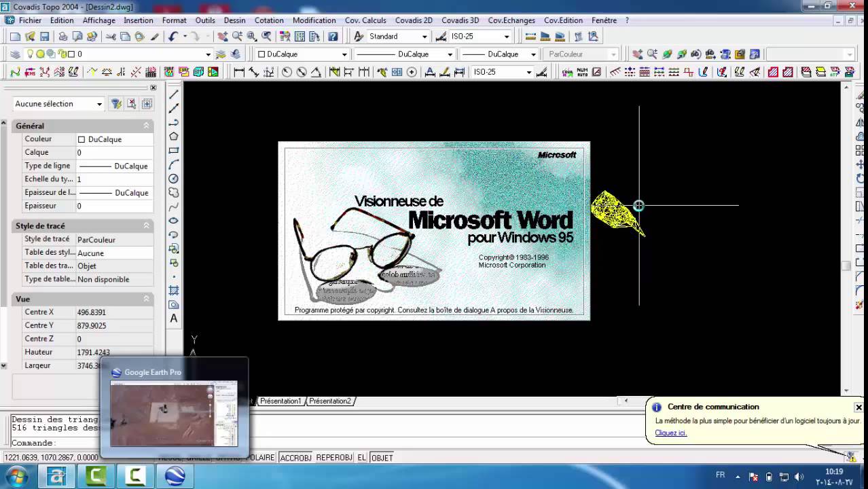Viewport: 868px width, 489px height.
Task: Click the Radius dimension tool icon
Action: coord(287,72)
